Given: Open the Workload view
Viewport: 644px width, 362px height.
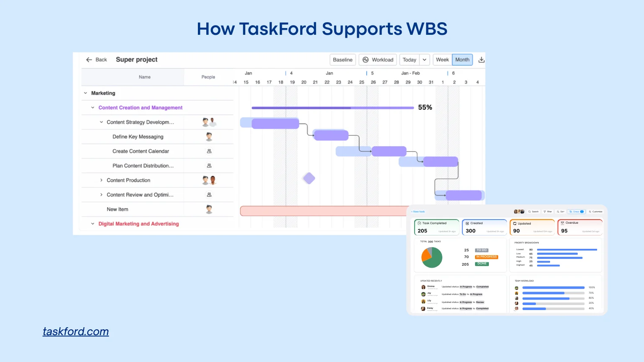Looking at the screenshot, I should pos(378,60).
